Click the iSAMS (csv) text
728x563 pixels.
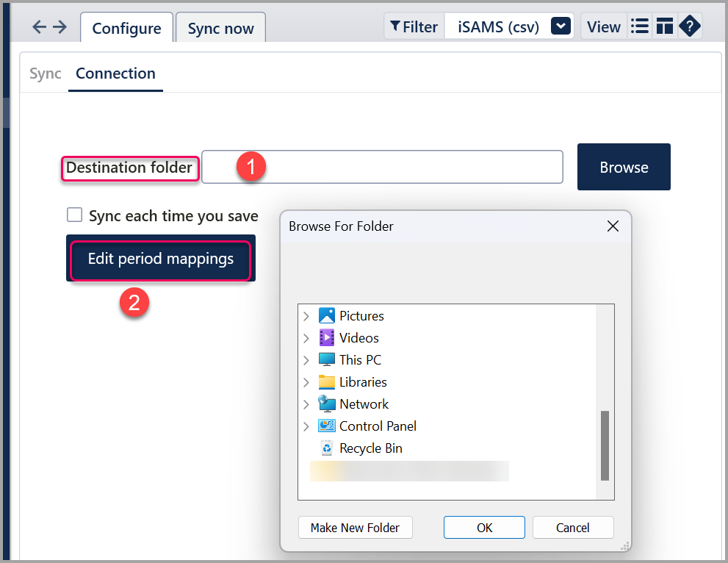coord(498,27)
